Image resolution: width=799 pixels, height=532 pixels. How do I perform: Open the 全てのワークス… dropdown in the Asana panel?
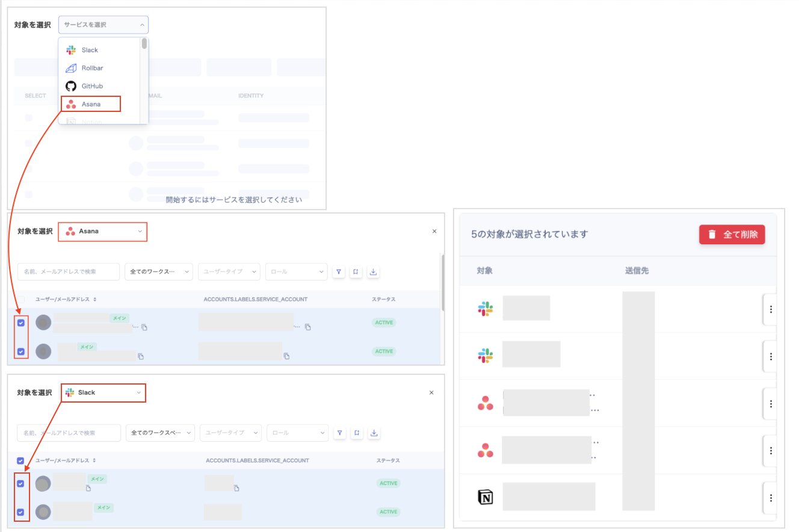click(x=159, y=272)
